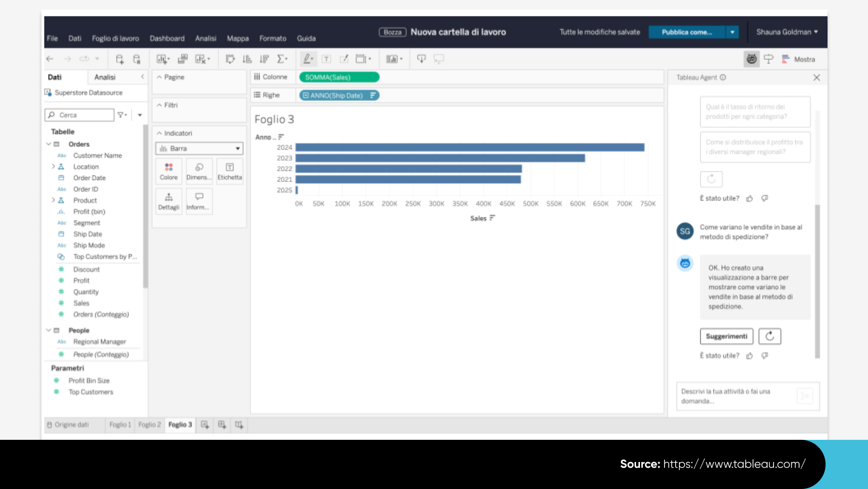The height and width of the screenshot is (489, 868).
Task: Click the Colore marks card button
Action: 169,171
